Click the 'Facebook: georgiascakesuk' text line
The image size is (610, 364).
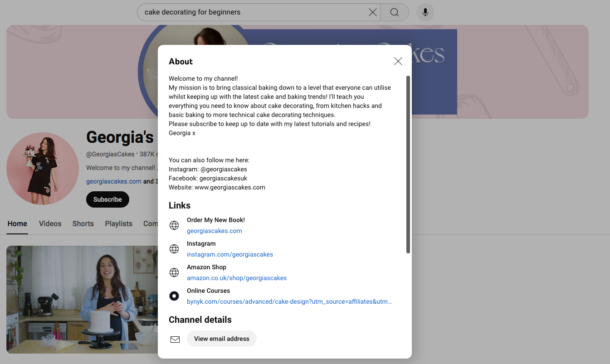(x=208, y=178)
